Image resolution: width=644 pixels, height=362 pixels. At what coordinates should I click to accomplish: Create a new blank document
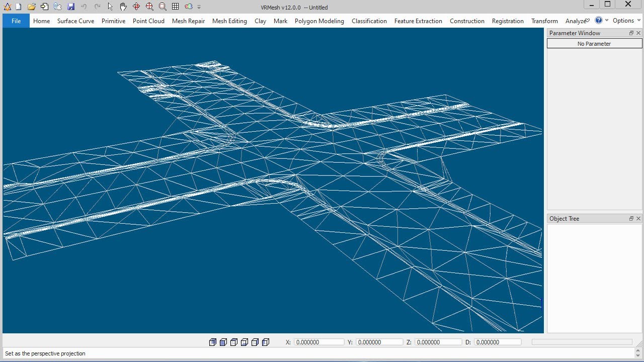(x=19, y=7)
